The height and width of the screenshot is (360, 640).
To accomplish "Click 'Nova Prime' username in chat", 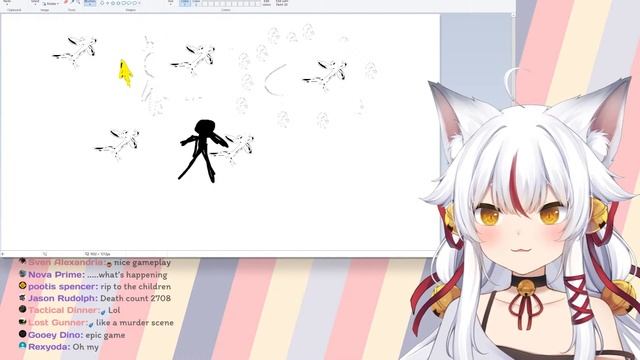I will point(56,275).
